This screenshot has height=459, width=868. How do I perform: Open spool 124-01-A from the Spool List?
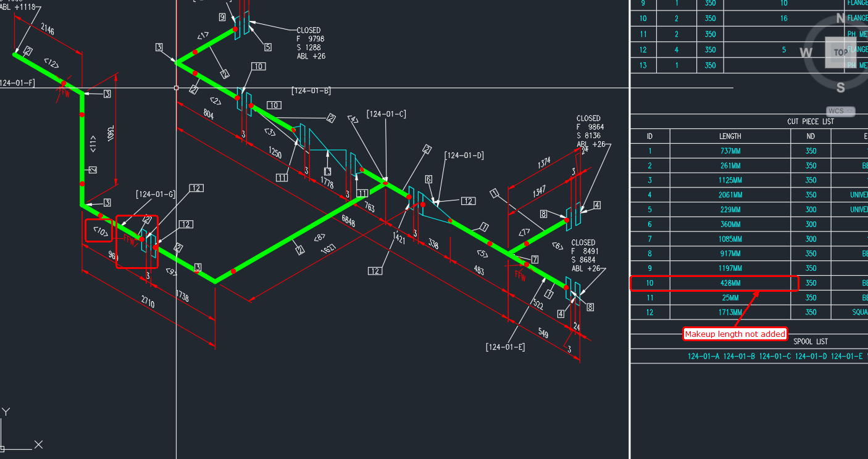[x=704, y=356]
